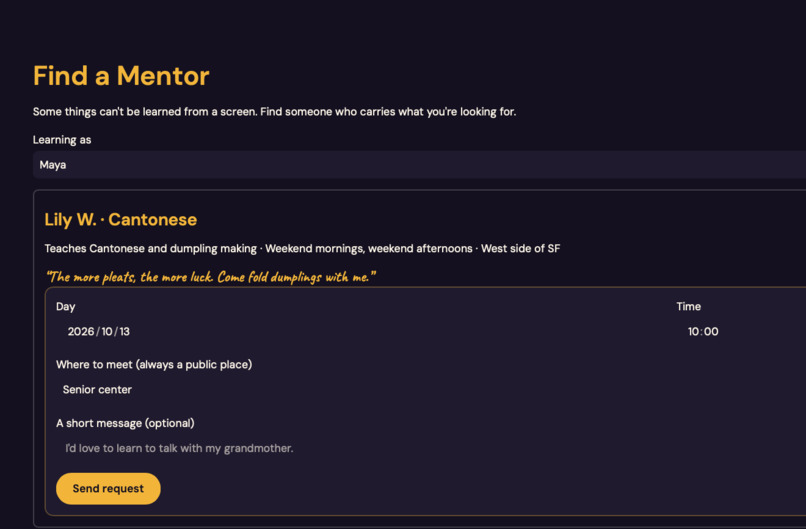The image size is (806, 529).
Task: Click Teaches Cantonese and dumpling making text
Action: pos(151,248)
